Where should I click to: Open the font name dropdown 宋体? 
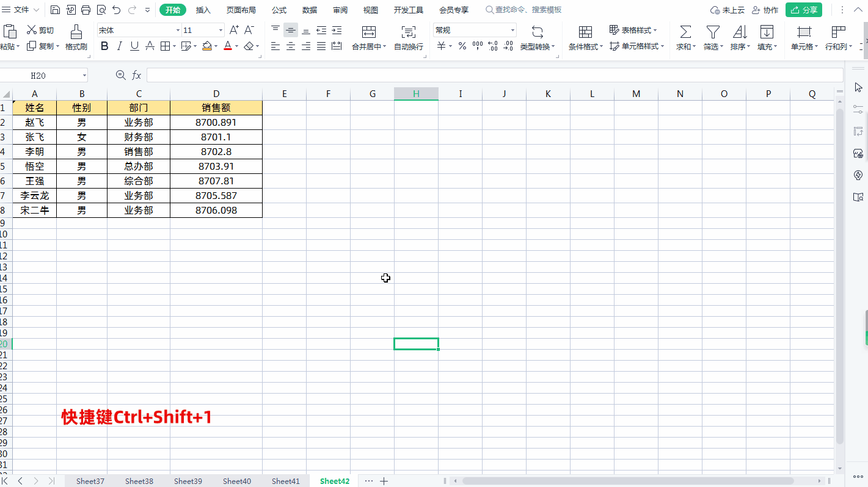(x=178, y=30)
